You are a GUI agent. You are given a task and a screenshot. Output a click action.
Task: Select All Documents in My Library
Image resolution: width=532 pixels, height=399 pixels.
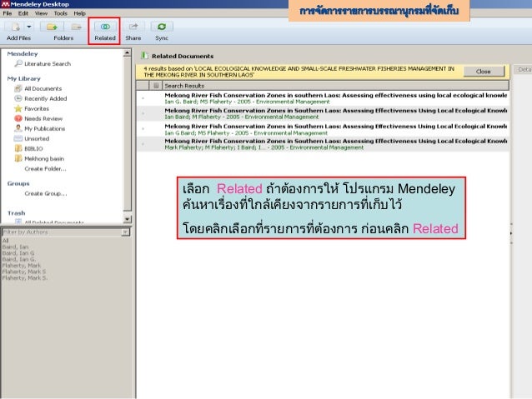[x=43, y=88]
